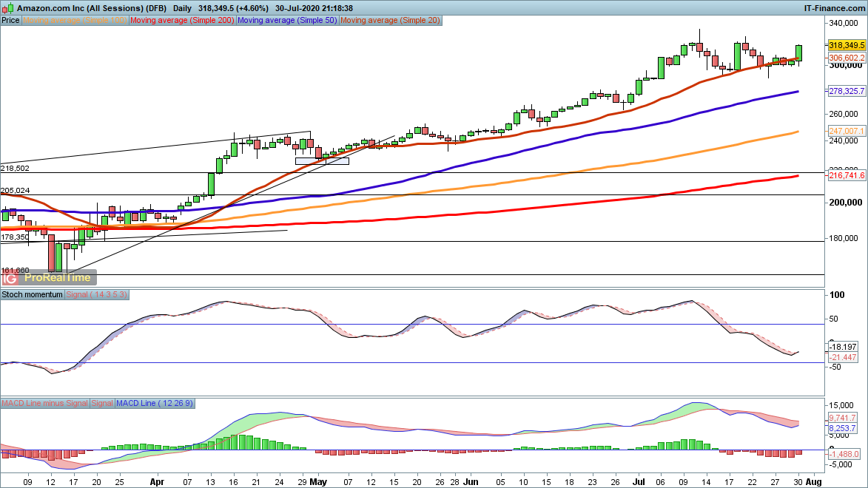Select the Price legend label

point(10,20)
